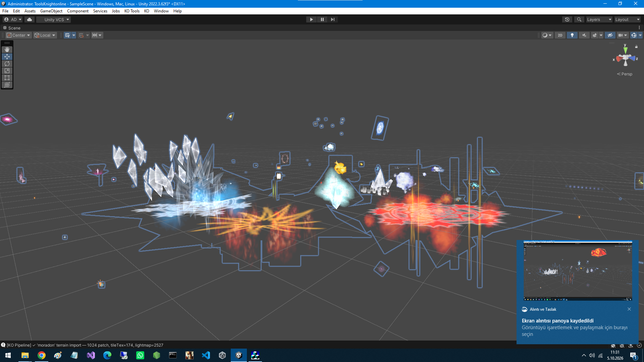Viewport: 644px width, 362px height.
Task: Open the GameObject menu
Action: [x=51, y=11]
